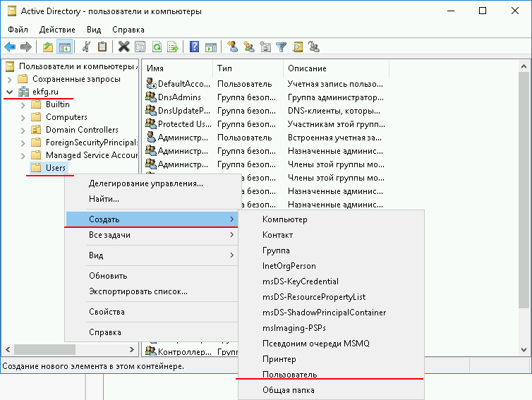
Task: Create a new msDS-KeyCredential object
Action: point(331,281)
